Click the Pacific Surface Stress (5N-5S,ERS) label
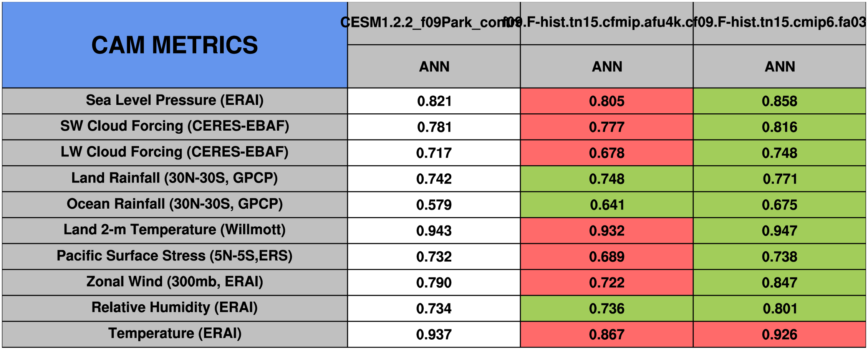This screenshot has height=350, width=868. 175,256
